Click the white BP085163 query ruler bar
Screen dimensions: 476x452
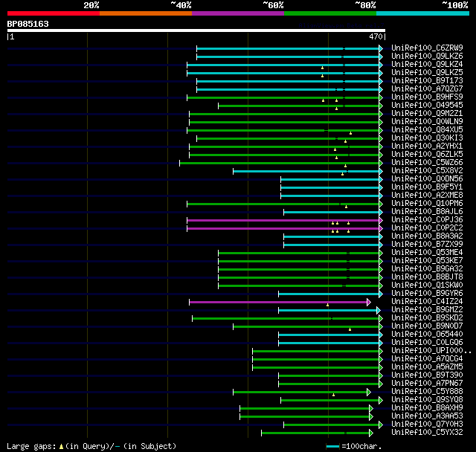(x=196, y=30)
